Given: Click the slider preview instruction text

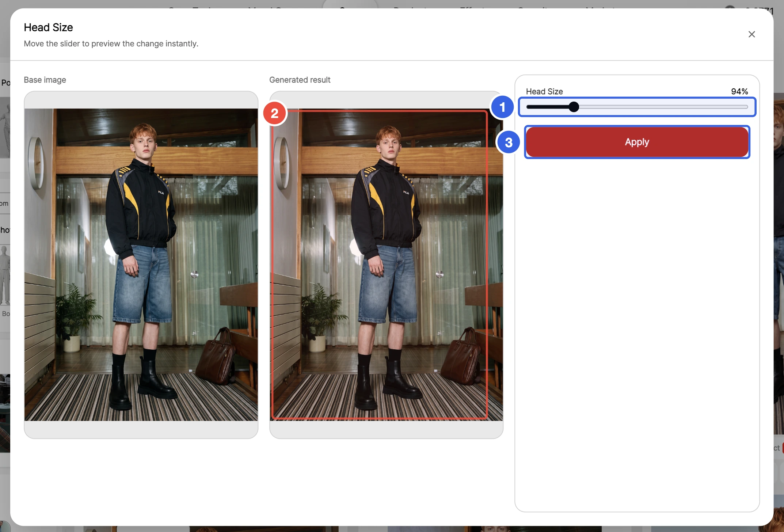Looking at the screenshot, I should [111, 43].
